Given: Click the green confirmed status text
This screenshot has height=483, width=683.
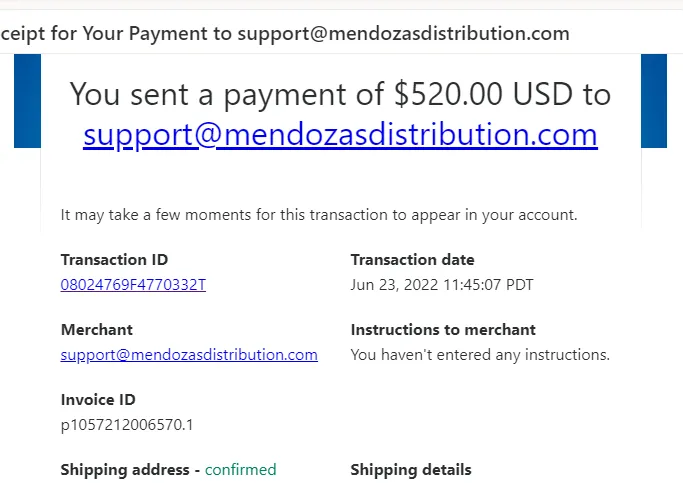Looking at the screenshot, I should coord(240,470).
